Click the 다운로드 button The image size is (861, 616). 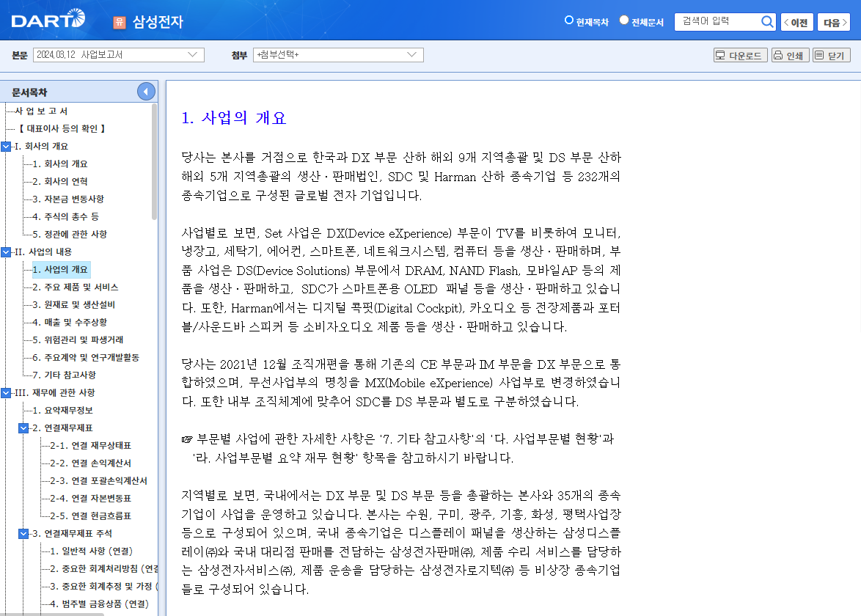point(740,56)
